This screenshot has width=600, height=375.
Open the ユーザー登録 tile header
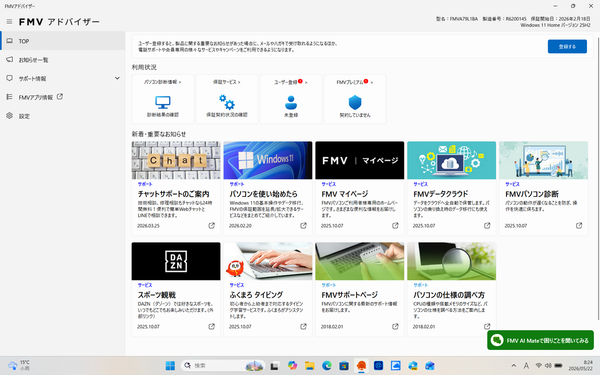291,82
